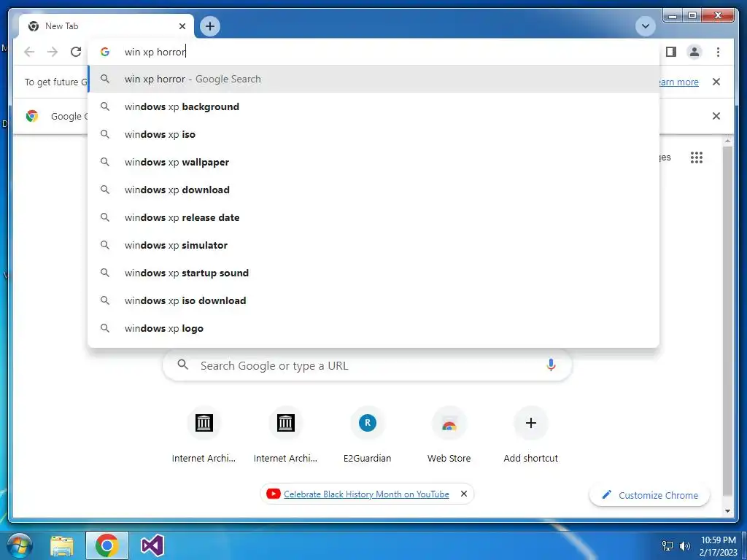
Task: Open Visual Studio from taskbar
Action: click(x=152, y=545)
